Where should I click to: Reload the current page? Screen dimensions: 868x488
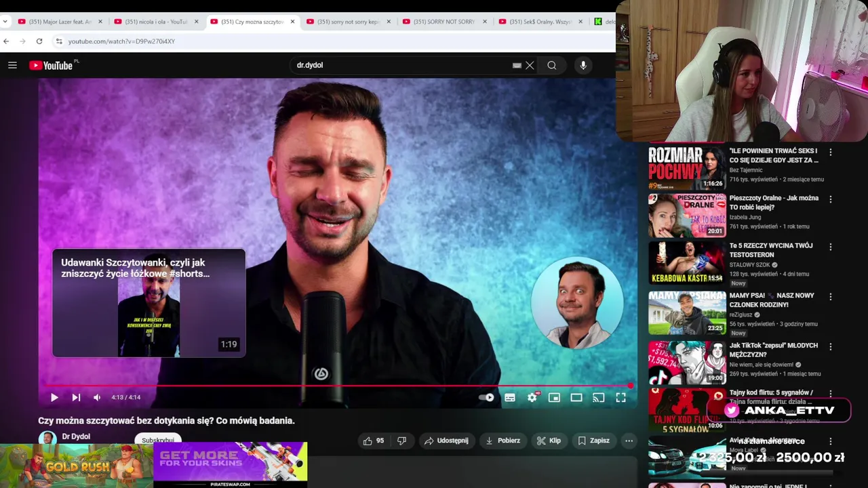click(39, 41)
